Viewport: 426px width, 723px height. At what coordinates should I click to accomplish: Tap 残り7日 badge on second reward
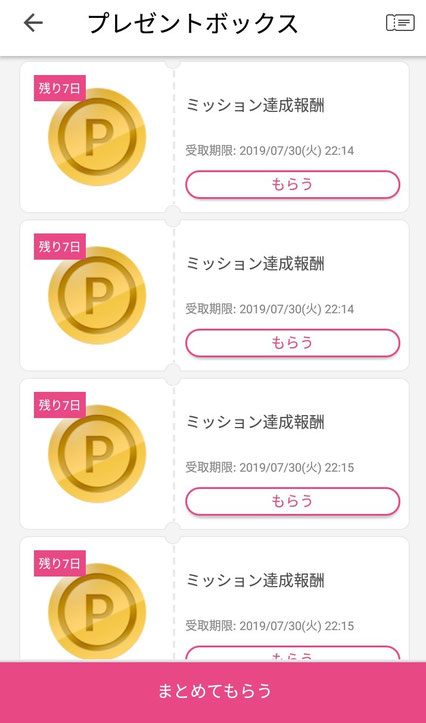pyautogui.click(x=60, y=247)
